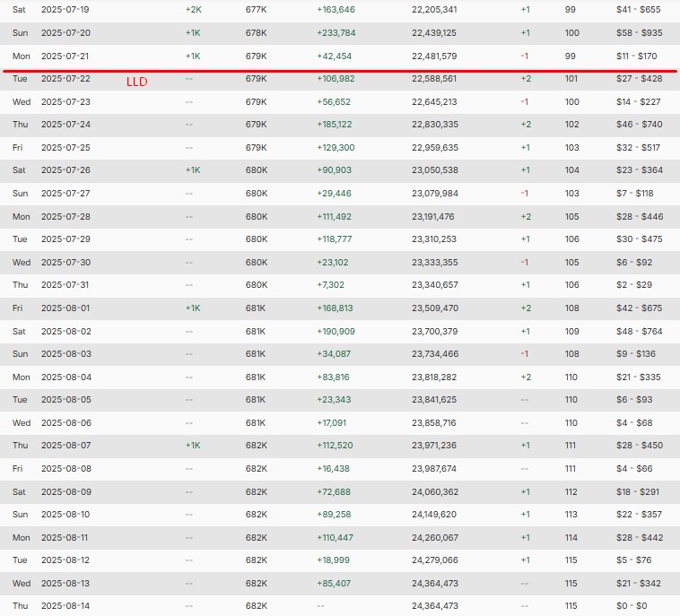Click date 2025-07-30

[65, 263]
